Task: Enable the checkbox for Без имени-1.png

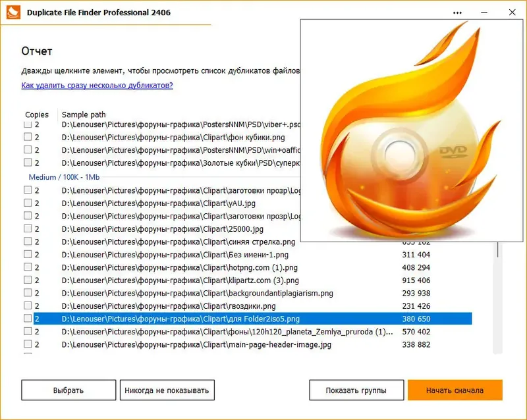Action: [x=28, y=254]
